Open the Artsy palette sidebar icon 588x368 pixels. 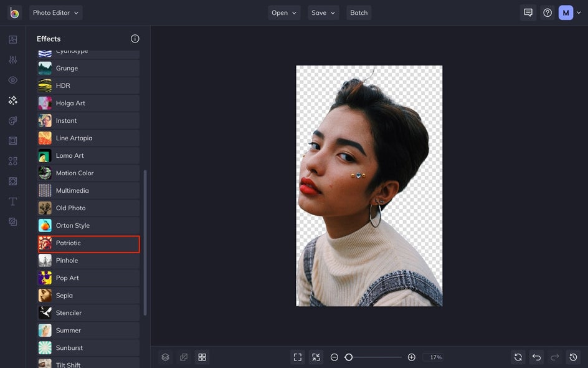coord(12,120)
